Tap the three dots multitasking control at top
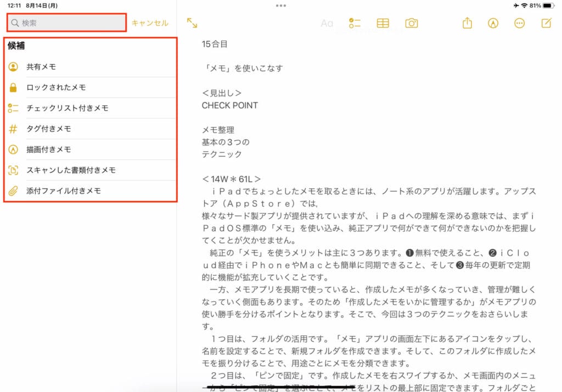Viewport: 562px width, 392px height. tap(281, 5)
